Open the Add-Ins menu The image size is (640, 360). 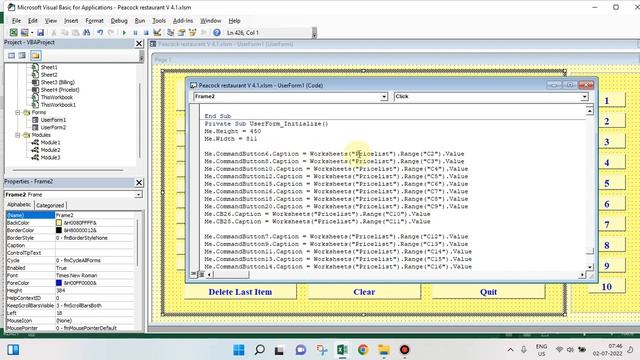point(183,21)
